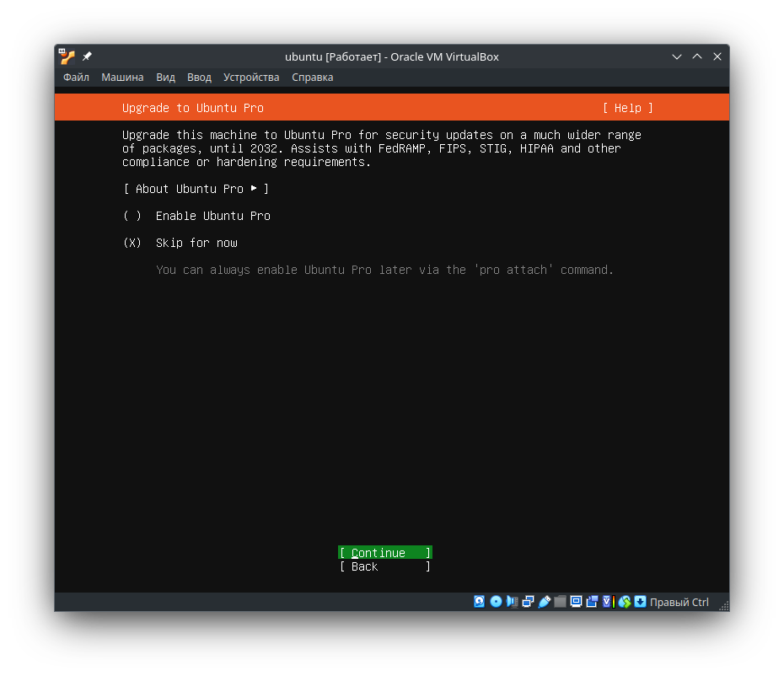
Task: Click the mouse integration status icon
Action: coord(624,602)
